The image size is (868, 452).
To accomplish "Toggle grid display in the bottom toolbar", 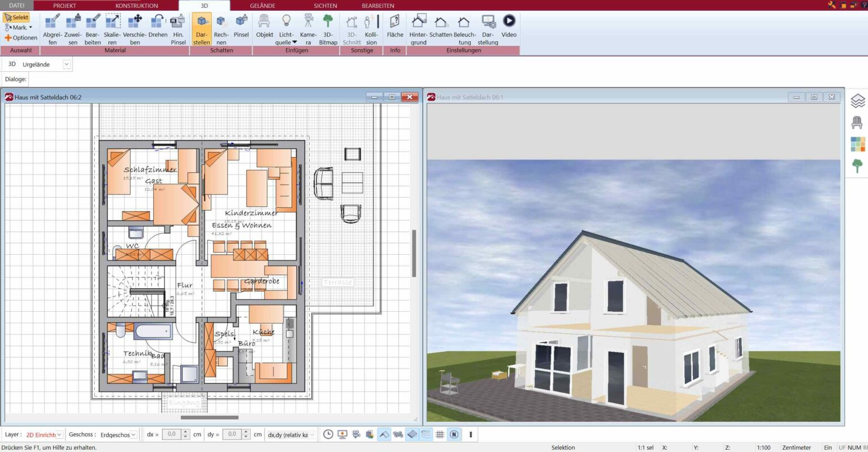I will pyautogui.click(x=440, y=434).
